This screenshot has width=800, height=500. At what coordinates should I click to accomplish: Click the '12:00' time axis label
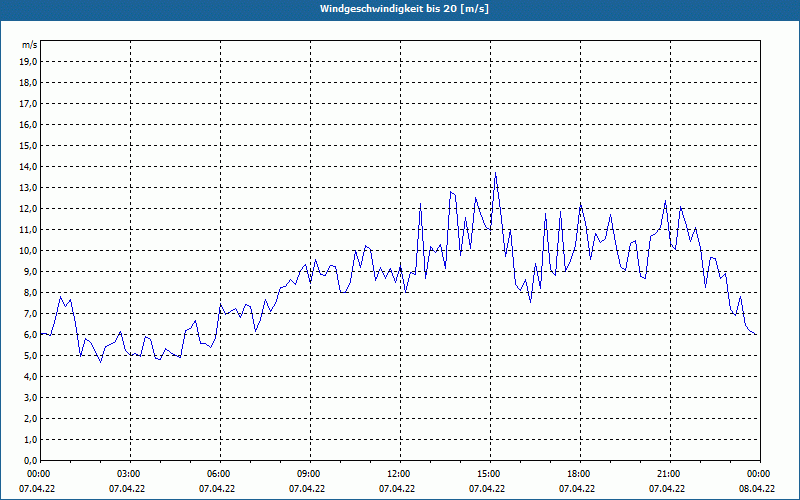click(397, 474)
